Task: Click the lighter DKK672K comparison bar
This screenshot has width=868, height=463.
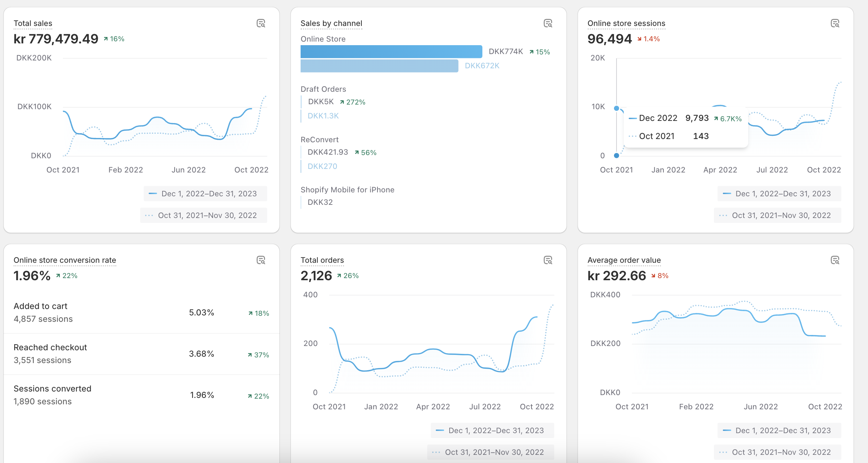Action: 379,66
